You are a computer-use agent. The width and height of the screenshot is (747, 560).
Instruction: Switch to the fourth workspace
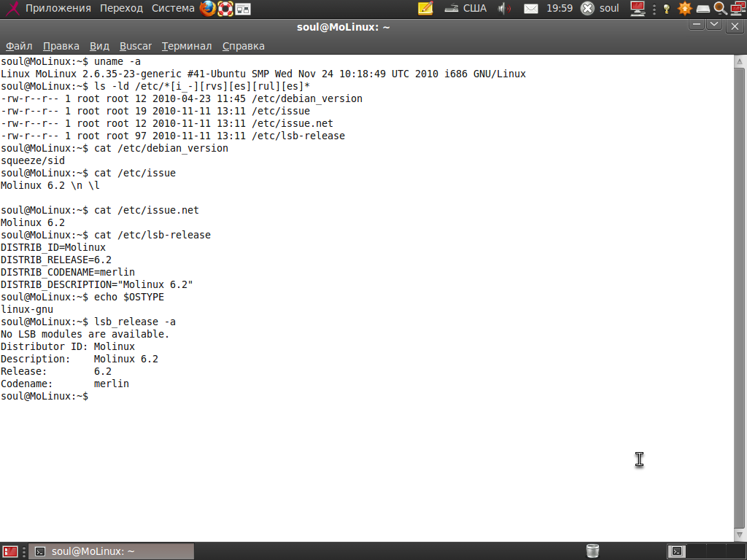tap(735, 551)
